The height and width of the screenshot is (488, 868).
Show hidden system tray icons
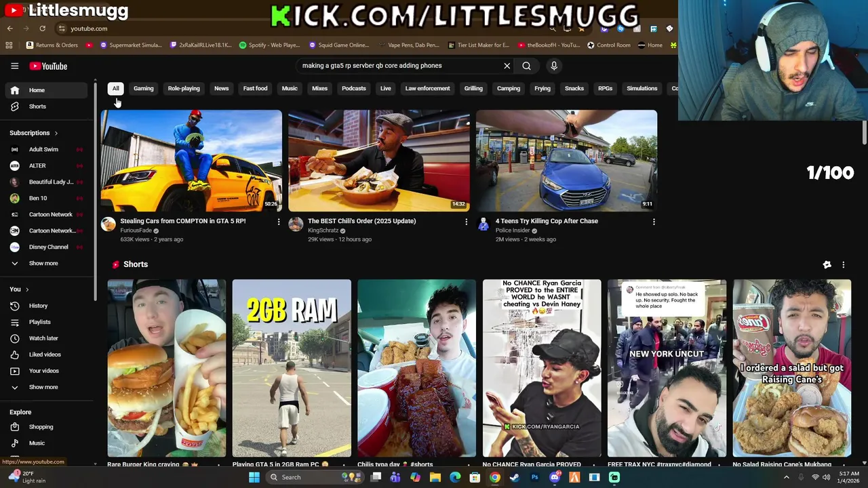pyautogui.click(x=787, y=477)
